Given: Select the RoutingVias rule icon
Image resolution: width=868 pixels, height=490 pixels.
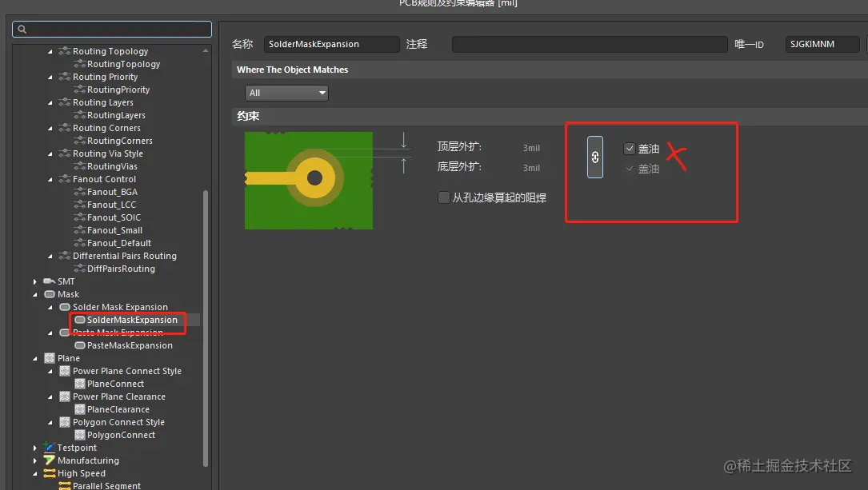Looking at the screenshot, I should coord(80,166).
